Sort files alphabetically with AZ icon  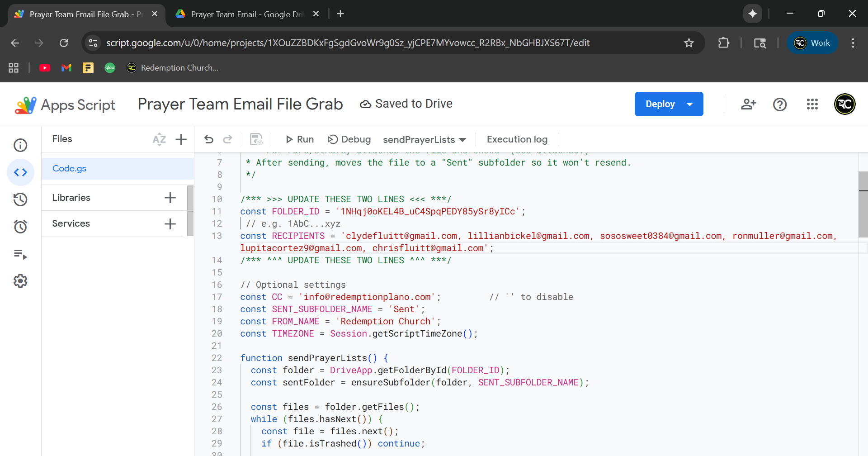click(x=159, y=139)
